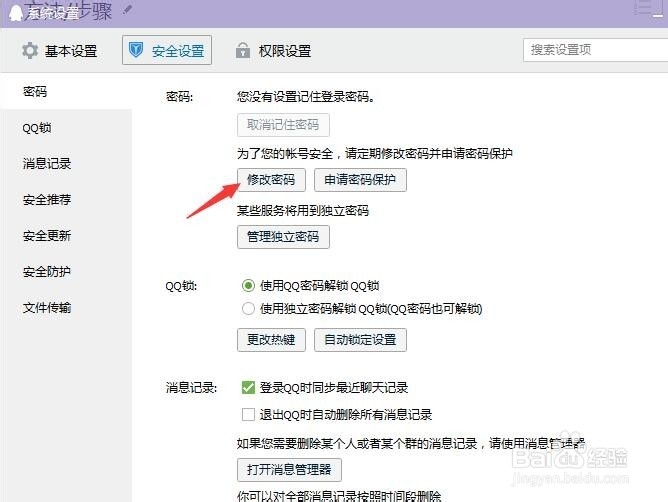Click the 消息记录: section label
The height and width of the screenshot is (502, 668).
pyautogui.click(x=191, y=388)
